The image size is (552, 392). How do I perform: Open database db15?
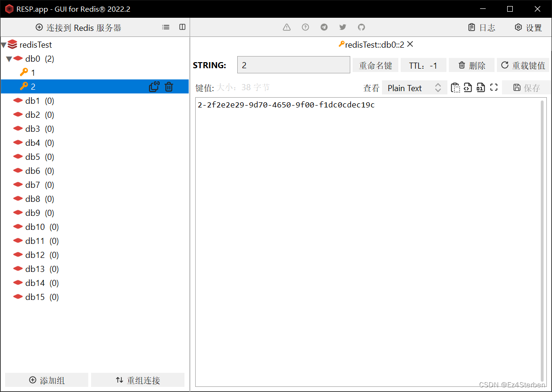pos(95,297)
